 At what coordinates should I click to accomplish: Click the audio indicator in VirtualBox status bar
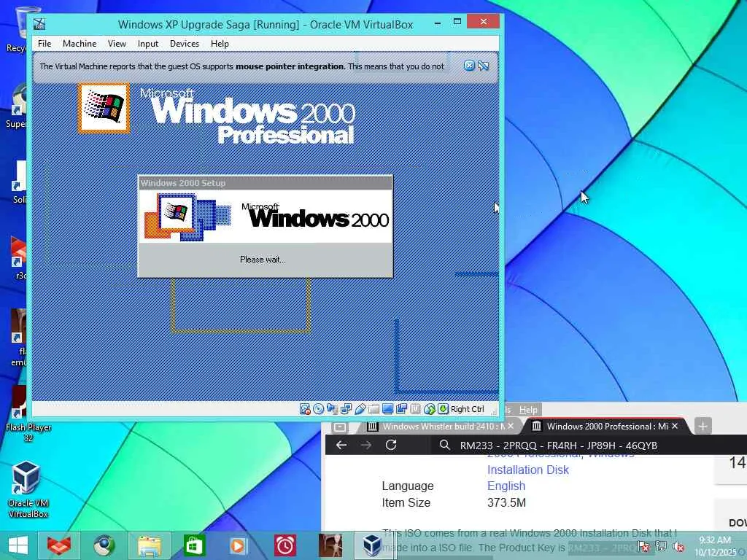pos(333,409)
